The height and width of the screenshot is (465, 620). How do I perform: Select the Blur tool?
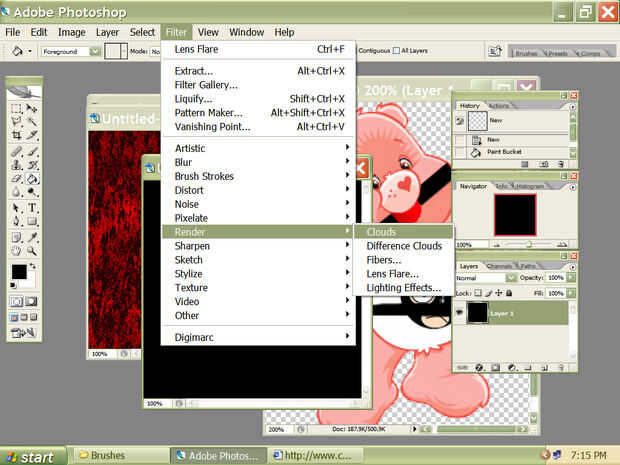point(16,192)
